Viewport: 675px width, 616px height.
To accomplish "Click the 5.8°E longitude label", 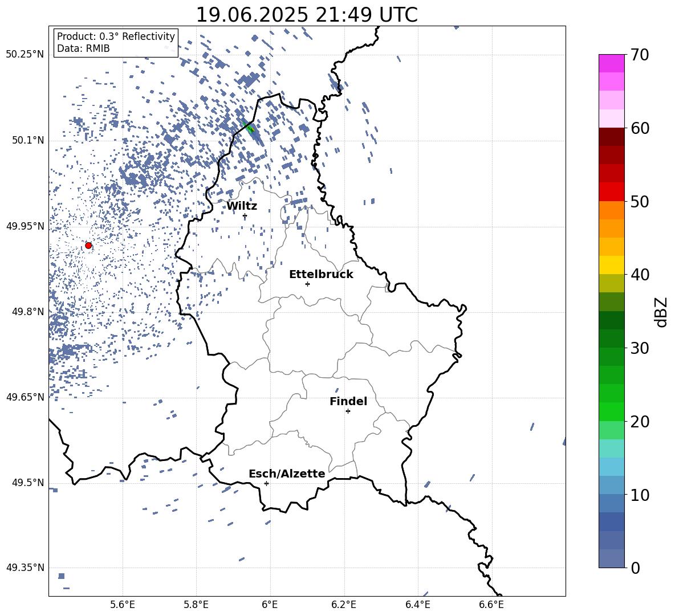I will pyautogui.click(x=196, y=605).
